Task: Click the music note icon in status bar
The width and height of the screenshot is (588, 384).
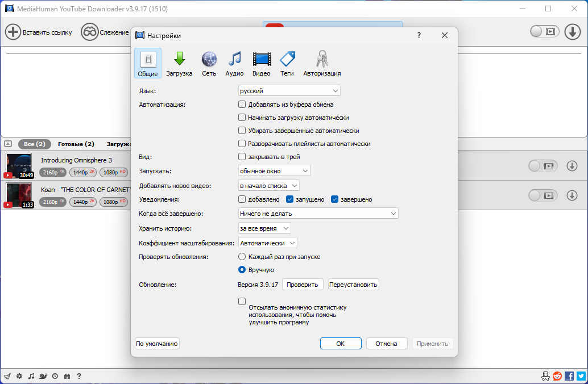Action: pyautogui.click(x=31, y=376)
